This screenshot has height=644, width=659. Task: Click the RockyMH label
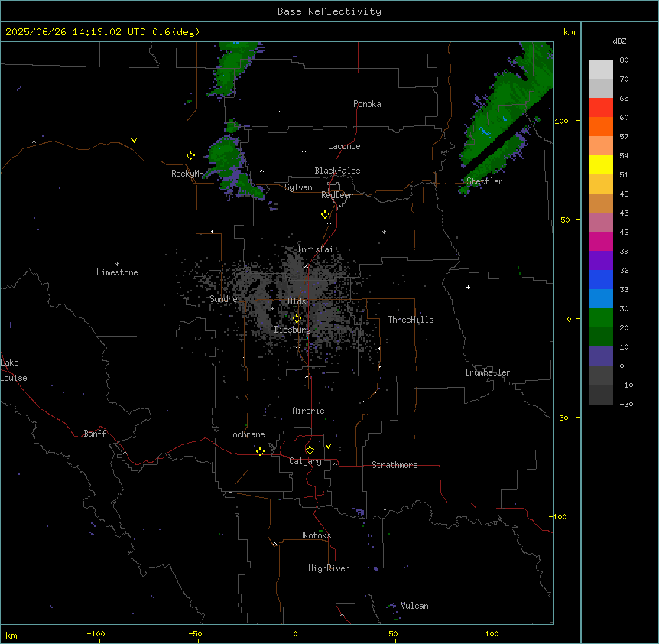point(187,174)
